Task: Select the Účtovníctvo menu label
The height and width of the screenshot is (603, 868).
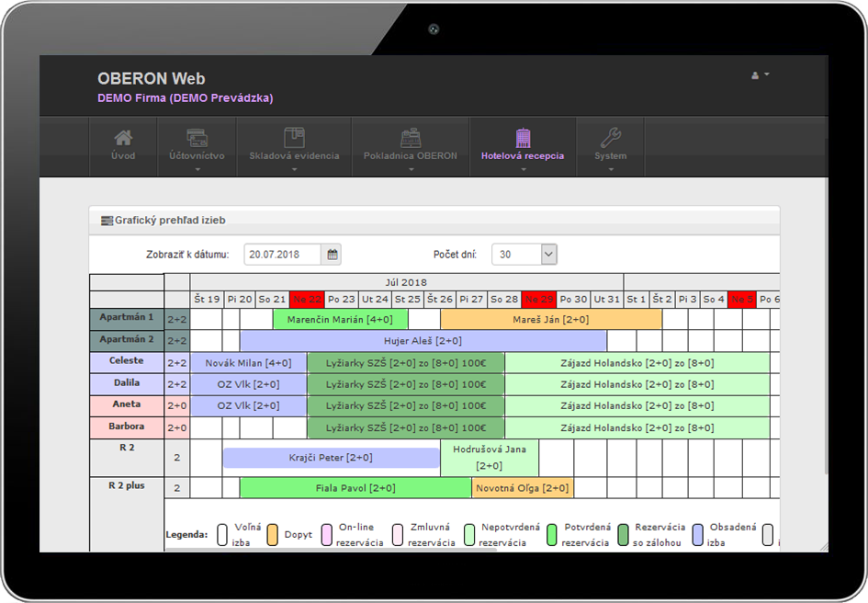Action: (x=197, y=155)
